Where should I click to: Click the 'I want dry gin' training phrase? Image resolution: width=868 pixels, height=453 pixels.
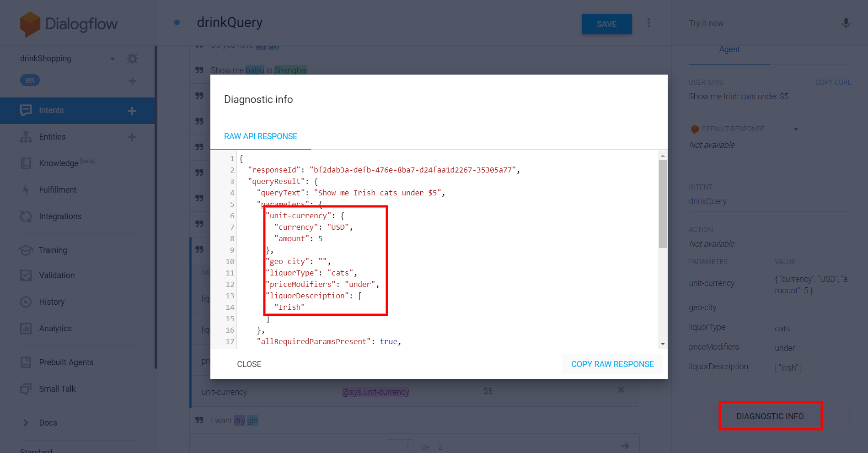coord(234,421)
